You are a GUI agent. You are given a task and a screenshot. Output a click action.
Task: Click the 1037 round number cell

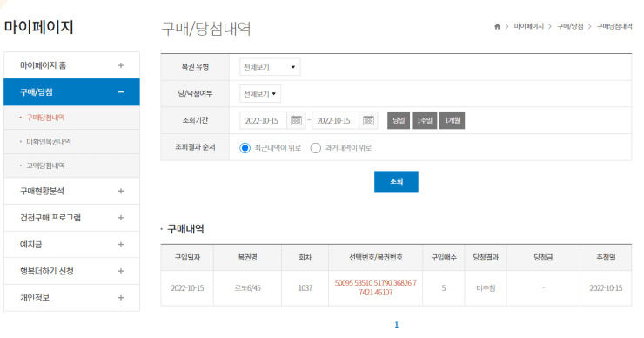point(305,288)
